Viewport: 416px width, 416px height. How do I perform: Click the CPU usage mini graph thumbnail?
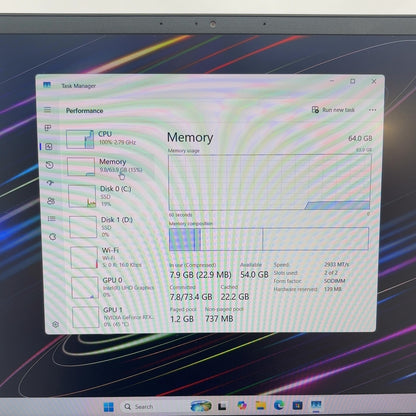(x=80, y=139)
